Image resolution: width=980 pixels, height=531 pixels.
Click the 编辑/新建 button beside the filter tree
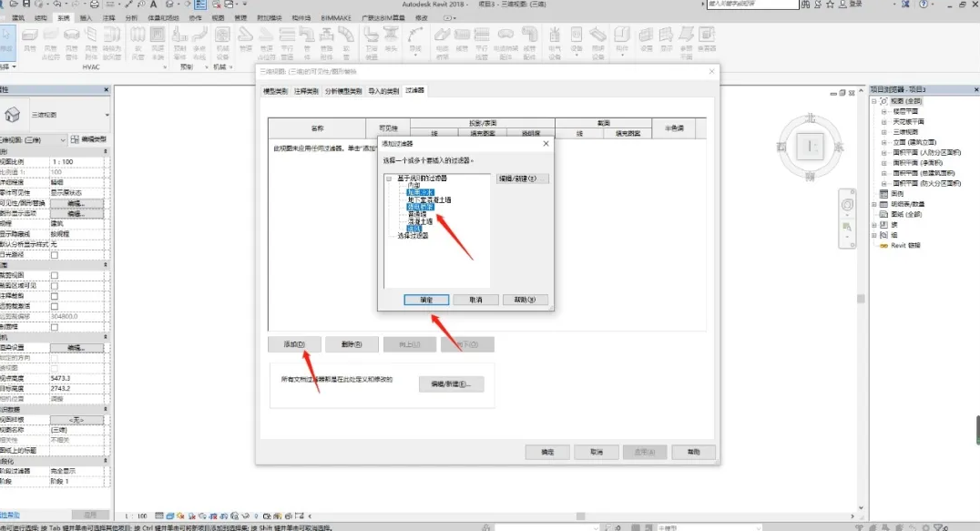tap(522, 179)
